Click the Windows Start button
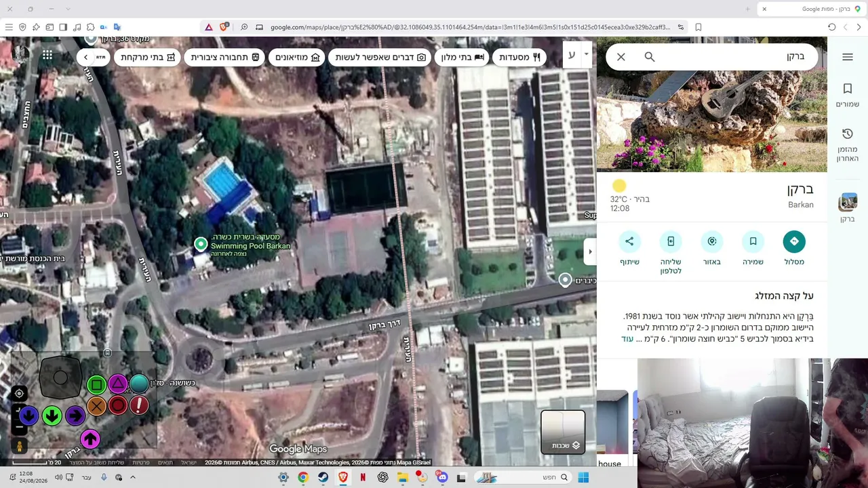Image resolution: width=868 pixels, height=488 pixels. [x=583, y=477]
